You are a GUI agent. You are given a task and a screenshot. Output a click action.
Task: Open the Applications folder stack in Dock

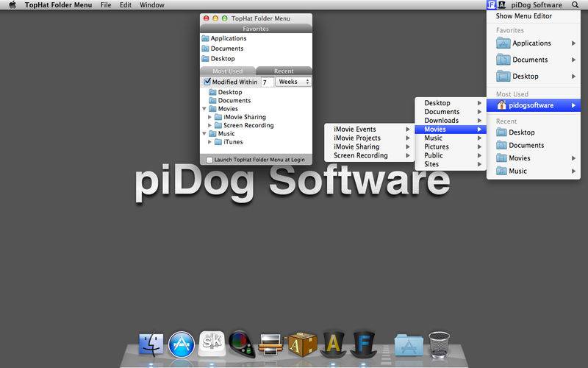(x=409, y=344)
